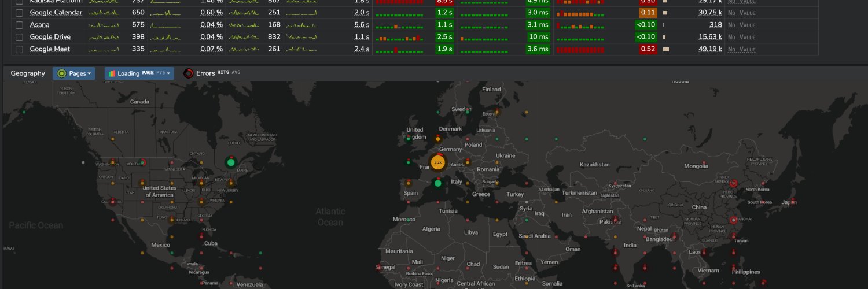
Task: Tick the Google Drive row checkbox
Action: 19,37
